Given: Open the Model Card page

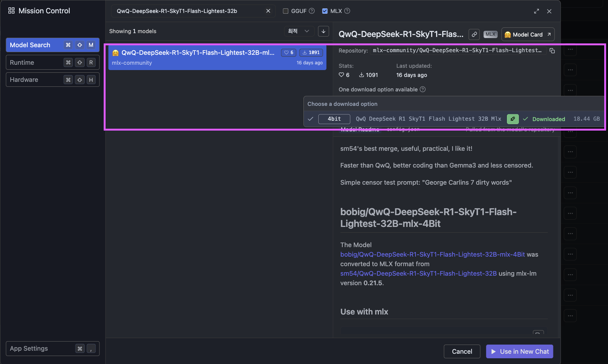Looking at the screenshot, I should point(528,34).
